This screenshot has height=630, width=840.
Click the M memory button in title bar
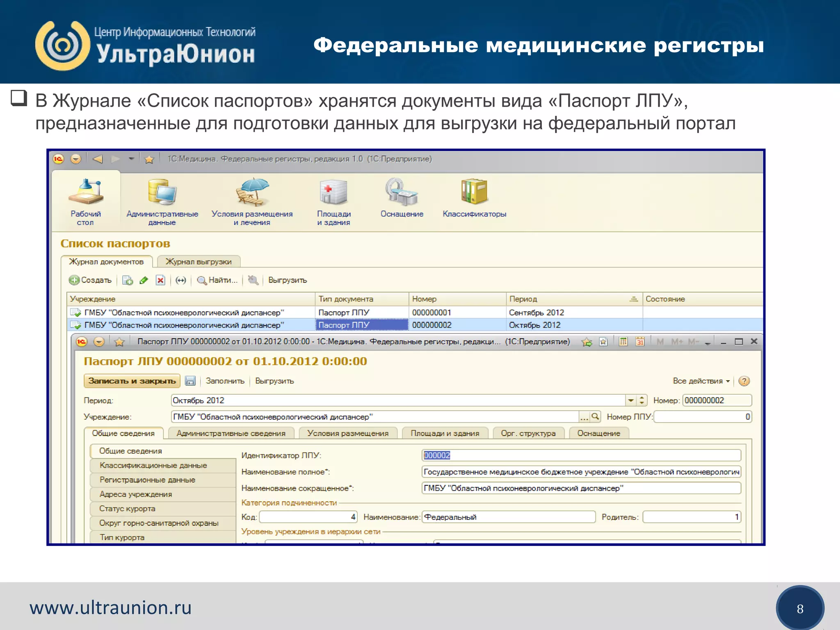point(660,342)
